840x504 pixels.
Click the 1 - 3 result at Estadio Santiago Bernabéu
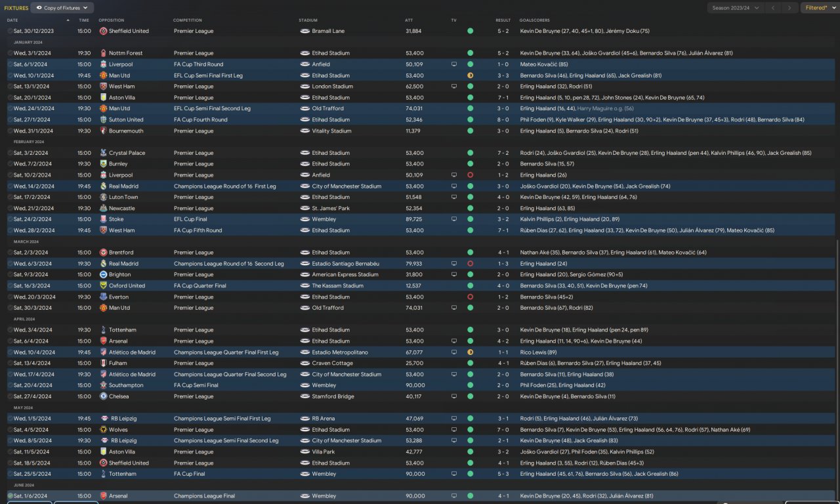tap(503, 264)
